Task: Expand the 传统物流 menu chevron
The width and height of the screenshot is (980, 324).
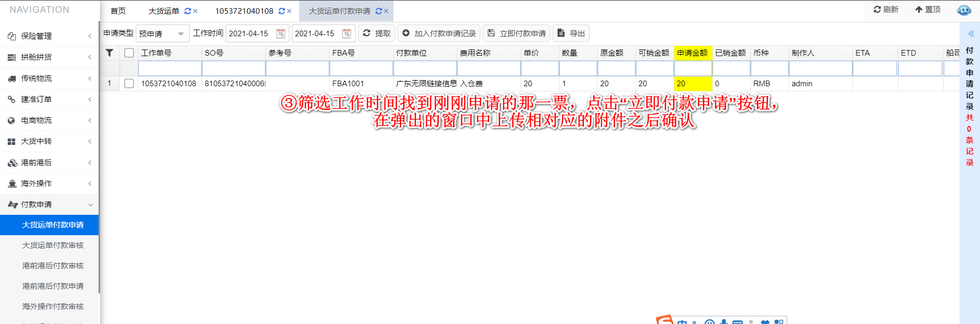Action: (x=90, y=79)
